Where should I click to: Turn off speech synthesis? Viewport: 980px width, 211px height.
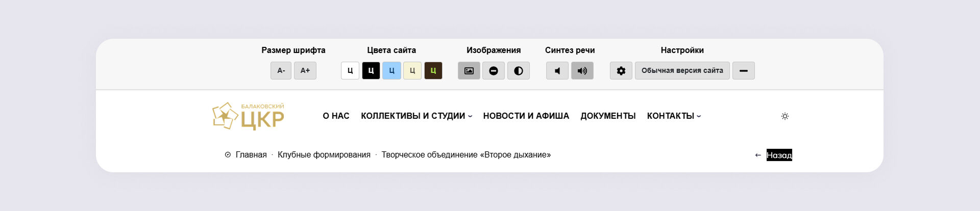pos(557,71)
